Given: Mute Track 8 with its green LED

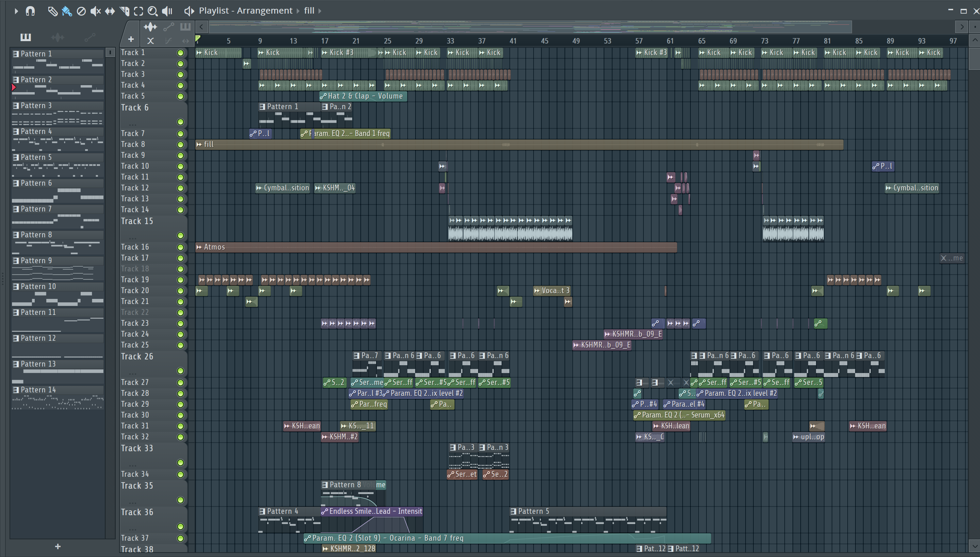Looking at the screenshot, I should click(x=180, y=145).
